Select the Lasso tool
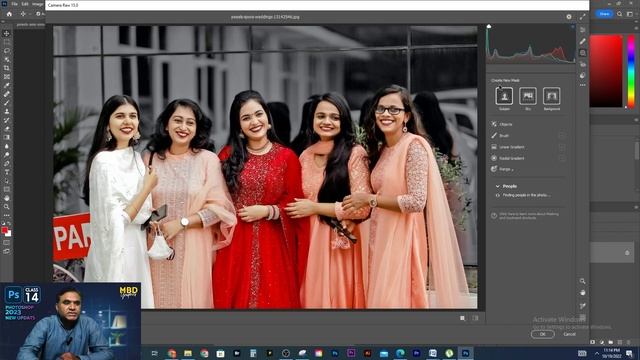 pos(6,51)
